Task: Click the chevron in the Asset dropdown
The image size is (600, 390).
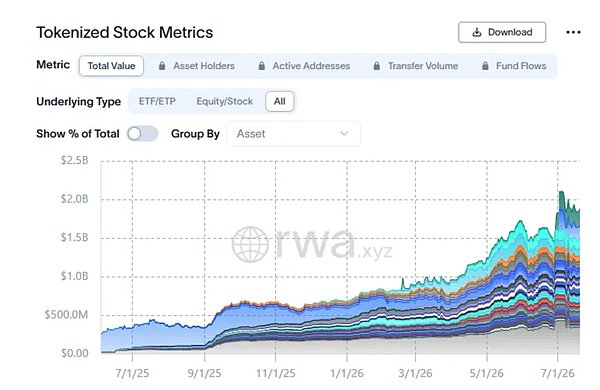Action: tap(344, 134)
